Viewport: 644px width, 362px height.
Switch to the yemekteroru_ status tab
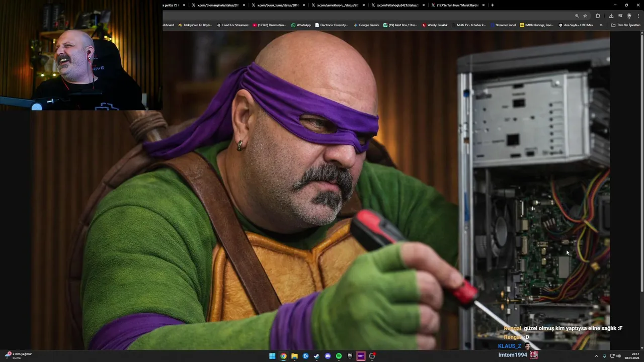(x=337, y=5)
